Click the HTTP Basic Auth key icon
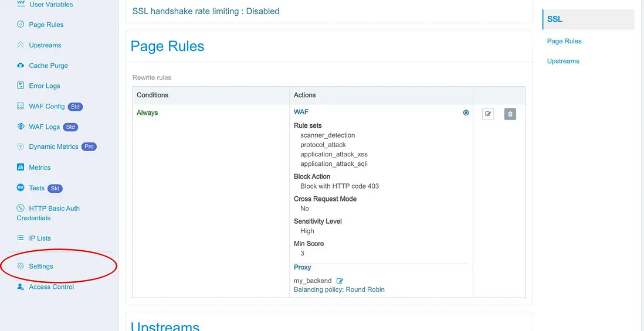Image resolution: width=644 pixels, height=331 pixels. click(x=21, y=208)
